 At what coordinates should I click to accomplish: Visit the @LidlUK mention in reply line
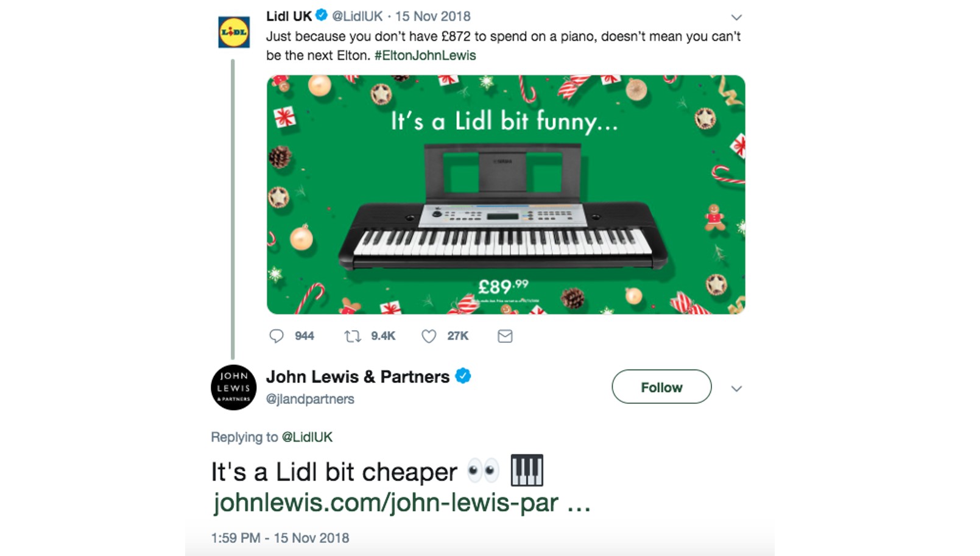(307, 437)
